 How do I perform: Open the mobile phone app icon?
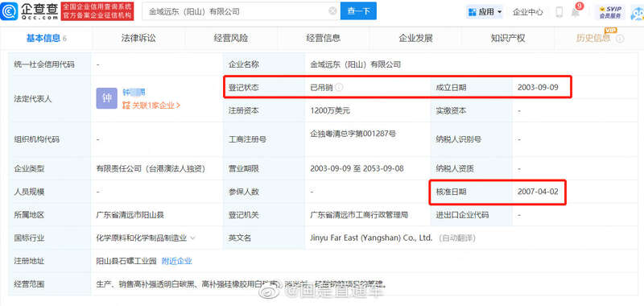(559, 12)
